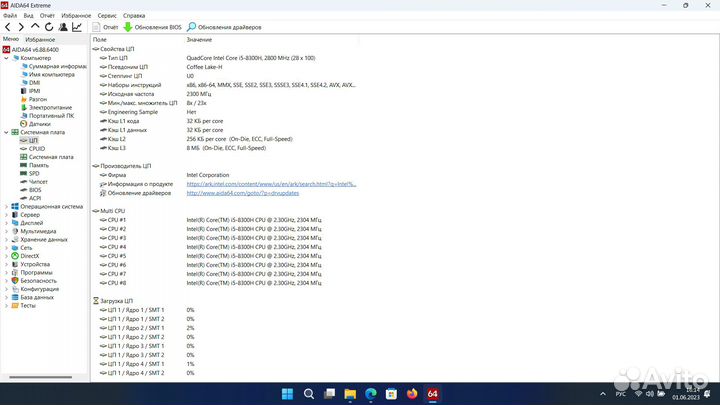
Task: Refresh the page with the circular arrow icon
Action: coord(49,27)
